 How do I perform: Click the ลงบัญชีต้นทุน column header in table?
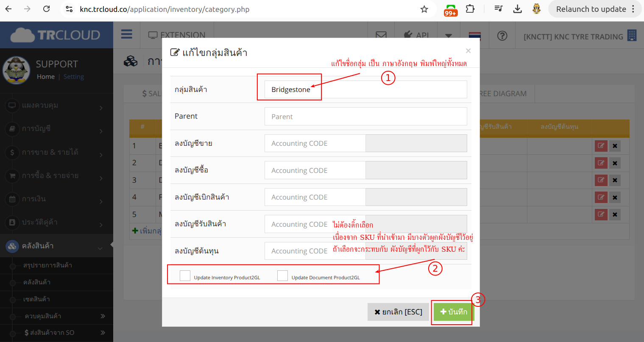click(559, 127)
